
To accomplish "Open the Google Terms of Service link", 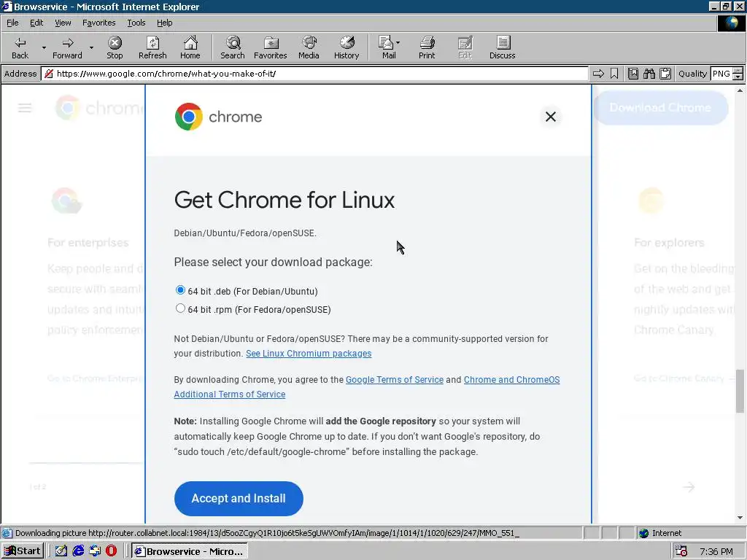I will pos(395,379).
